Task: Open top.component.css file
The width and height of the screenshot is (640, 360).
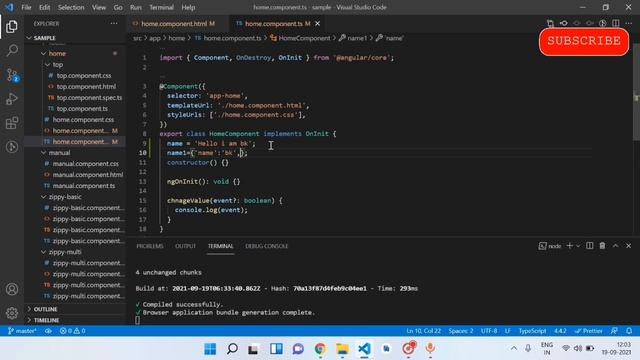Action: click(84, 76)
